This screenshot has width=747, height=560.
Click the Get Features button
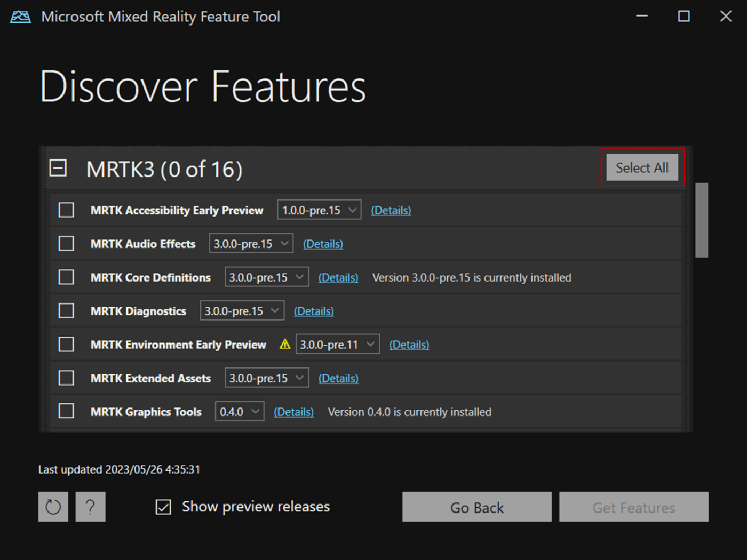point(634,507)
